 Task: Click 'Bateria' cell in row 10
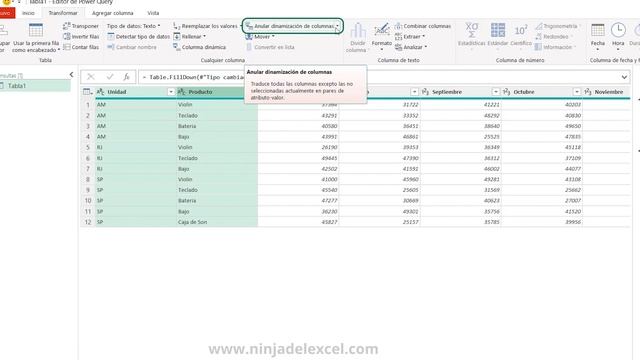[x=217, y=201]
